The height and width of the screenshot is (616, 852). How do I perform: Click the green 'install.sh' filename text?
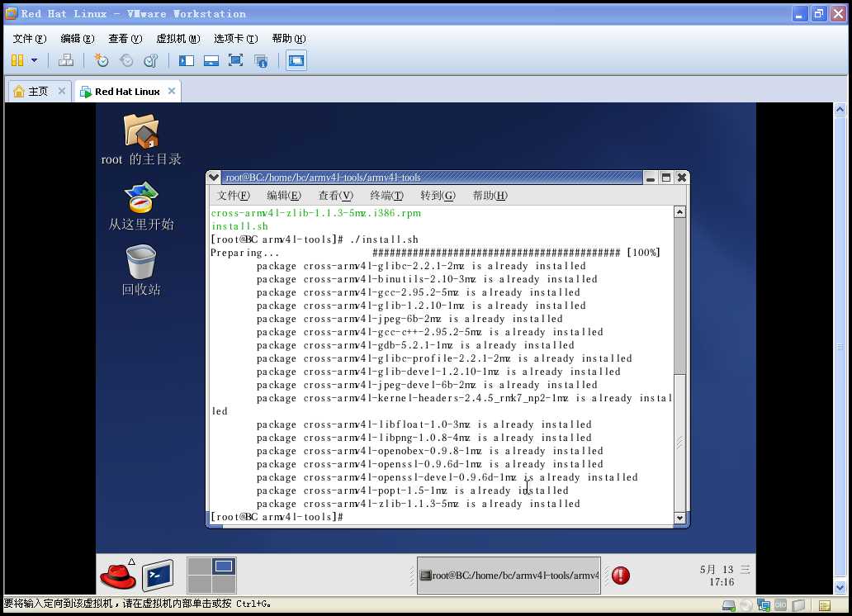[239, 226]
